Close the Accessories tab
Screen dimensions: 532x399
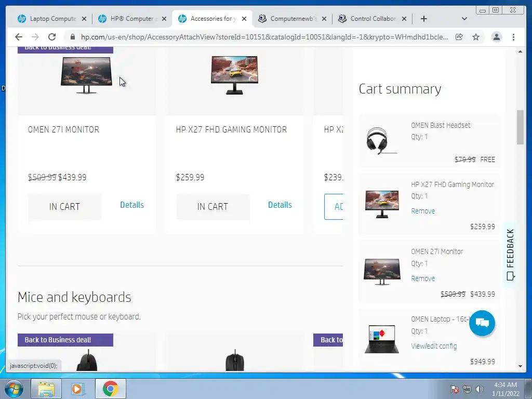(244, 19)
